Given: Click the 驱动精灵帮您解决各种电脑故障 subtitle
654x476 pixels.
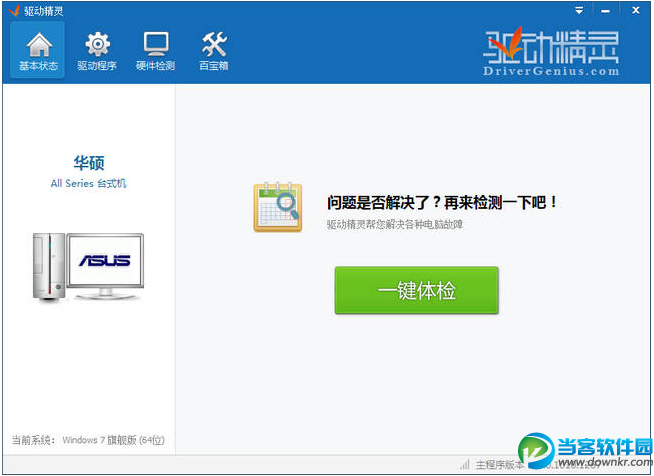Looking at the screenshot, I should point(395,224).
